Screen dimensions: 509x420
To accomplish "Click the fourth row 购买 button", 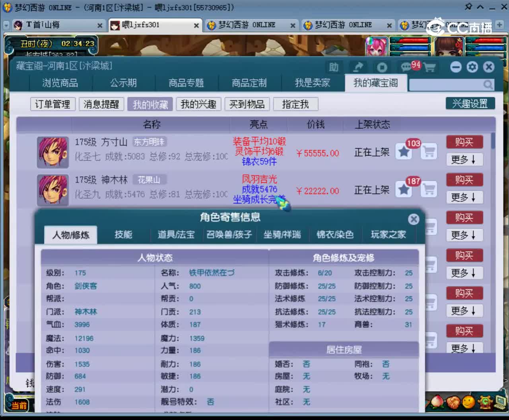I will 464,255.
